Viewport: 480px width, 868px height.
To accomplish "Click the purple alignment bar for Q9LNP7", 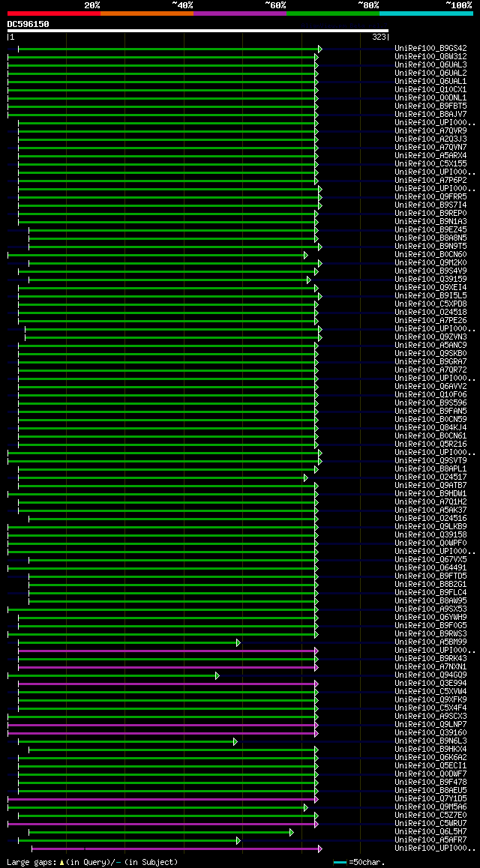I will point(163,725).
